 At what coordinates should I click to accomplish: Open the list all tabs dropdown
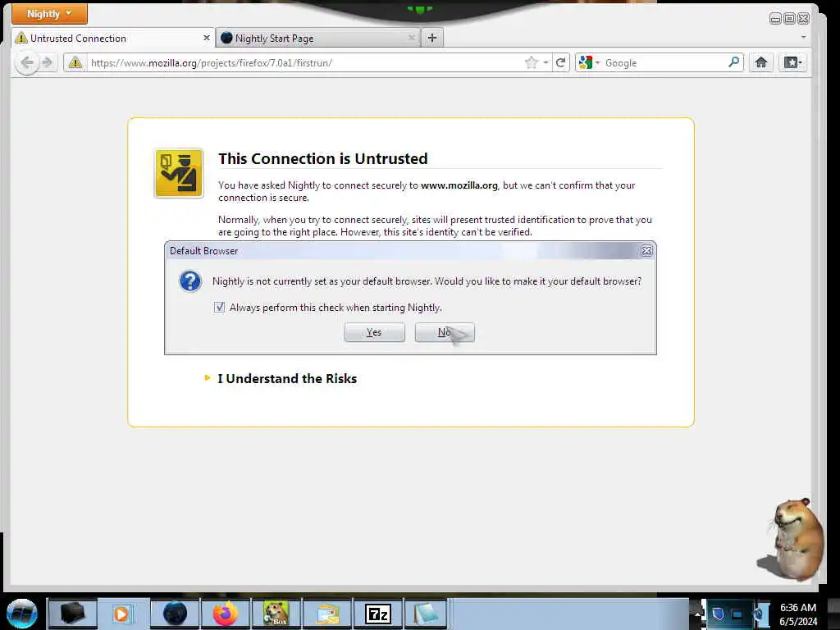pyautogui.click(x=803, y=38)
